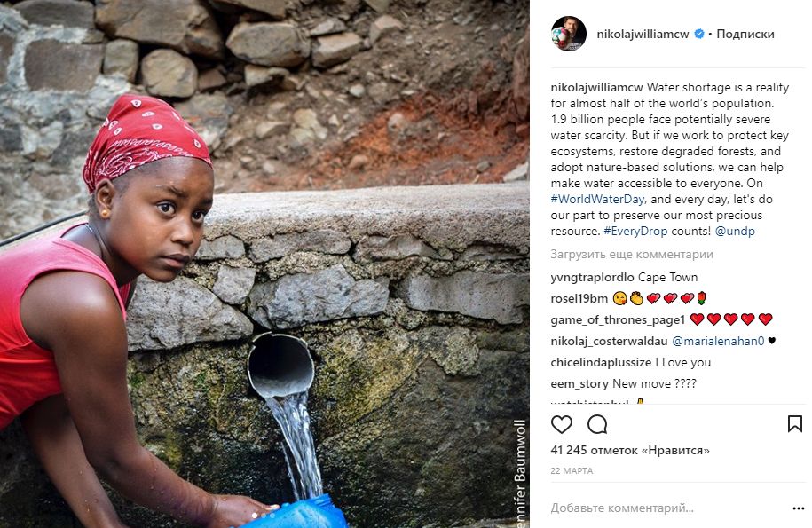Open the three-dot more options menu
Screen dimensions: 812x528
coord(794,508)
